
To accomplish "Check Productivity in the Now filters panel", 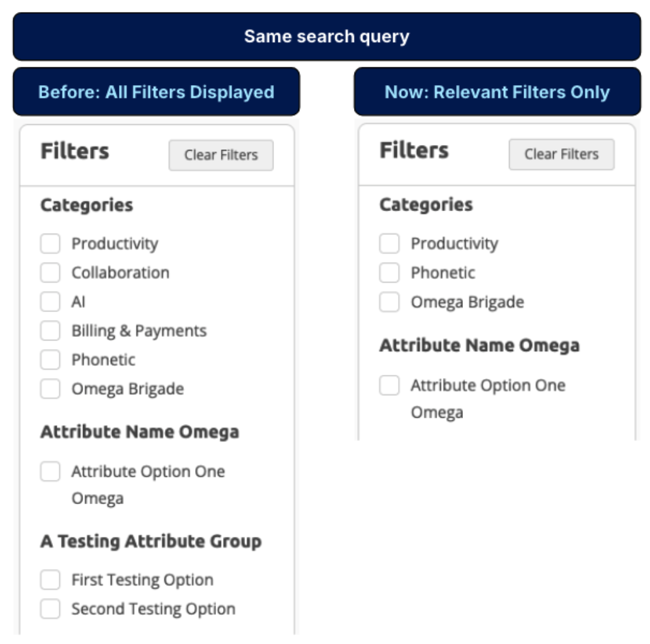I will pyautogui.click(x=389, y=244).
